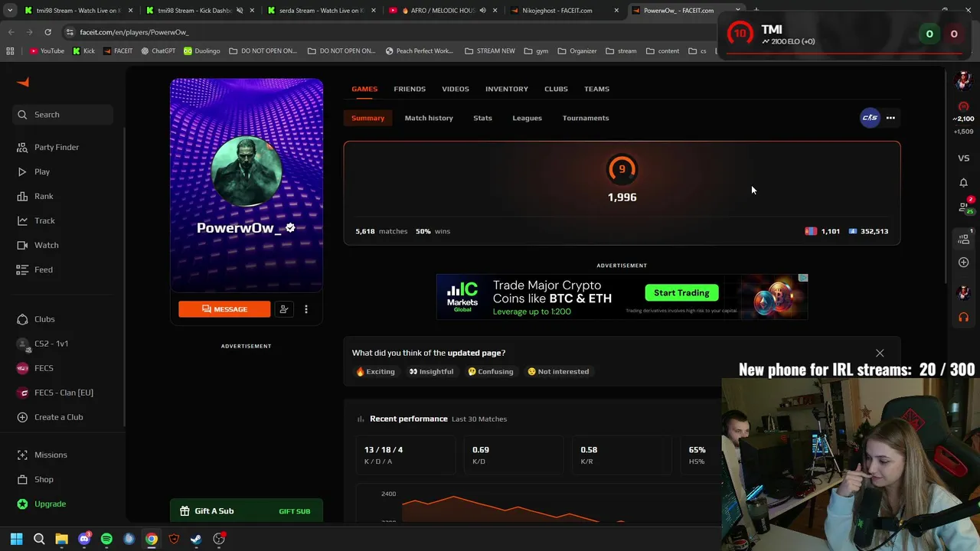Image resolution: width=980 pixels, height=551 pixels.
Task: Open the Search field in sidebar
Action: (63, 115)
